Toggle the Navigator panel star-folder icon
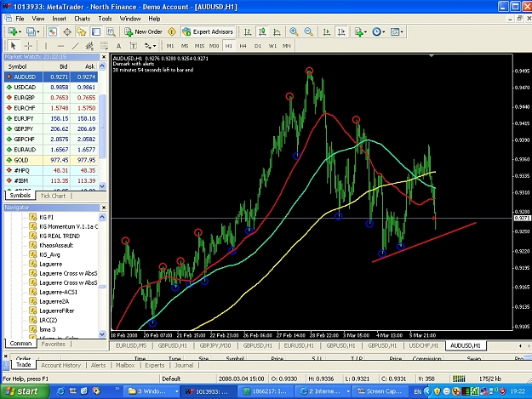 coord(82,31)
